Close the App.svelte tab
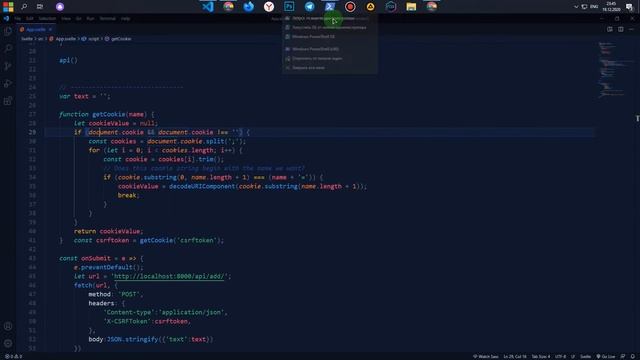 click(x=50, y=29)
